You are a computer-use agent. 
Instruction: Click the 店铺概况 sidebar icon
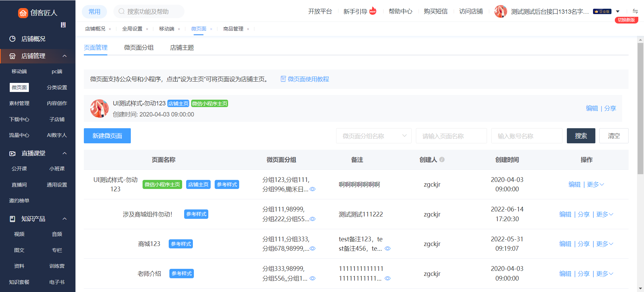(x=12, y=39)
